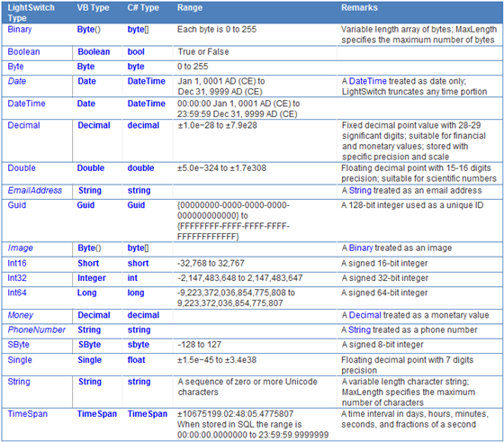The image size is (504, 442).
Task: Click the 'TimeSpan' C# type link
Action: tap(148, 414)
